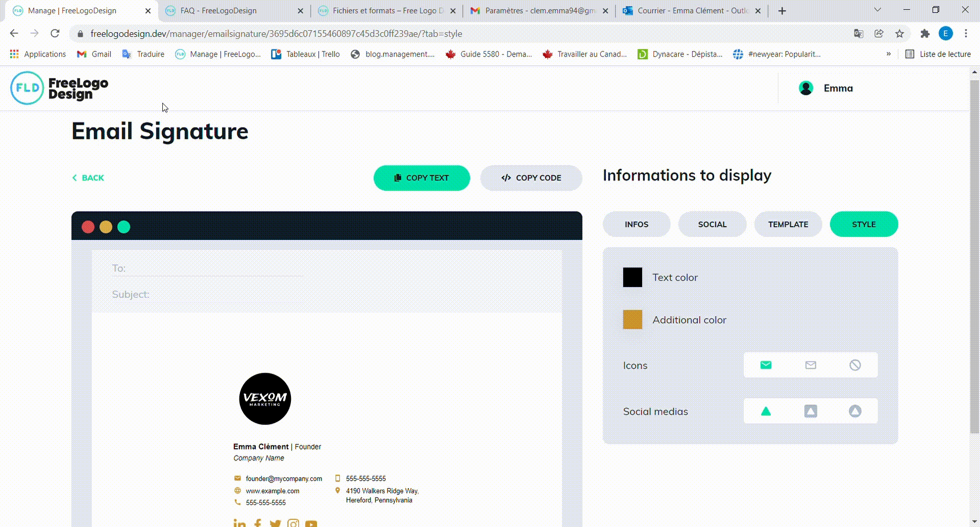This screenshot has height=527, width=980.
Task: Click www.example.com in the signature preview
Action: click(x=273, y=491)
